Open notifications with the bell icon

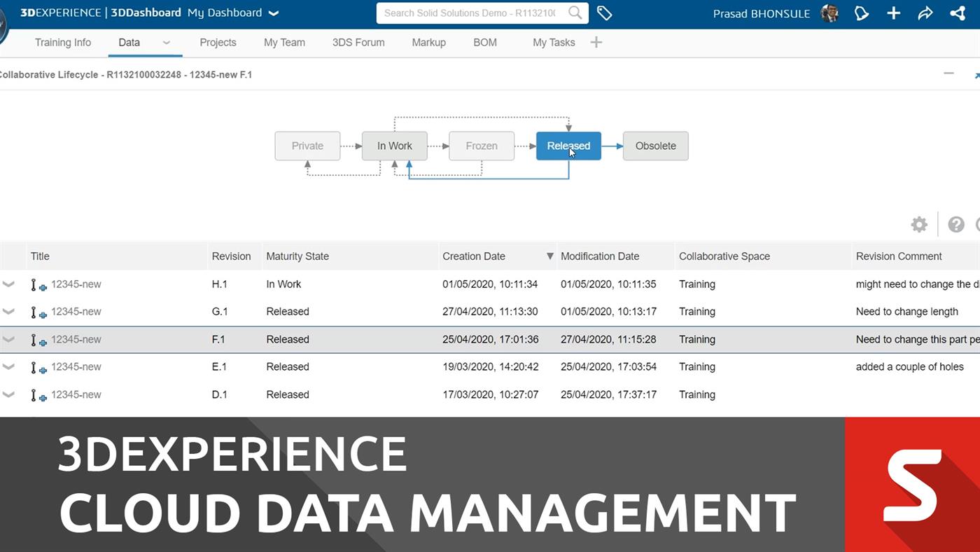point(861,13)
